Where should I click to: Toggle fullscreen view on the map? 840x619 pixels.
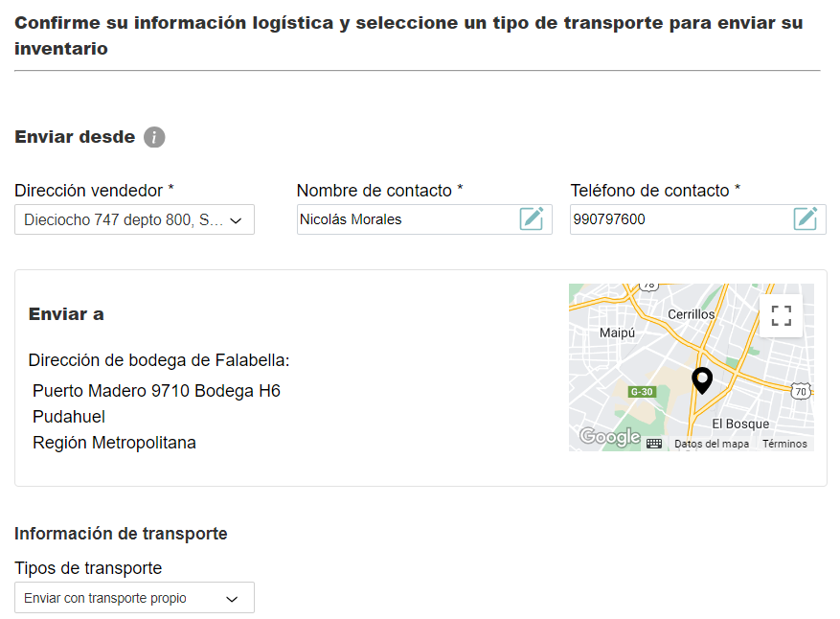click(x=781, y=315)
